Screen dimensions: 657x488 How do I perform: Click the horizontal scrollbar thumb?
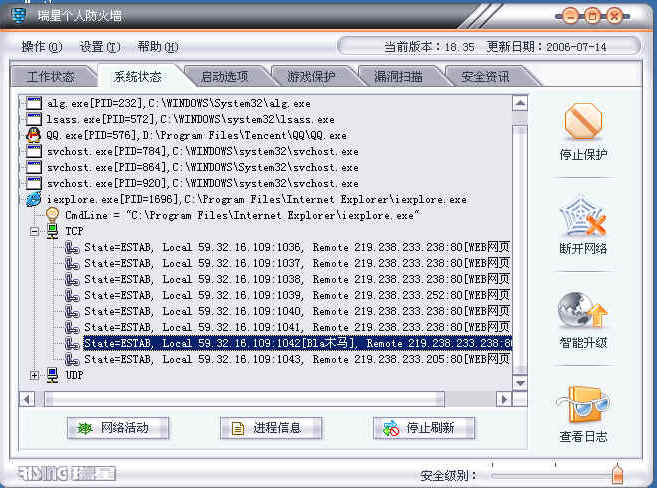[x=244, y=399]
